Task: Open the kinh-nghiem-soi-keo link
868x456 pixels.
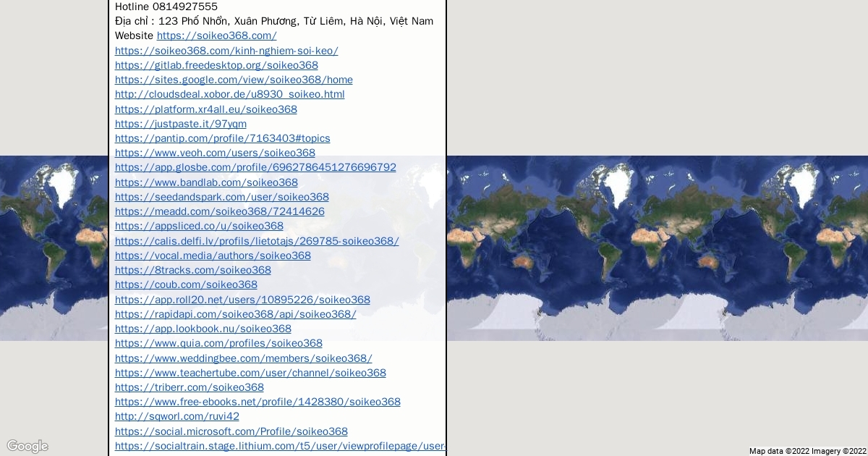Action: point(226,51)
